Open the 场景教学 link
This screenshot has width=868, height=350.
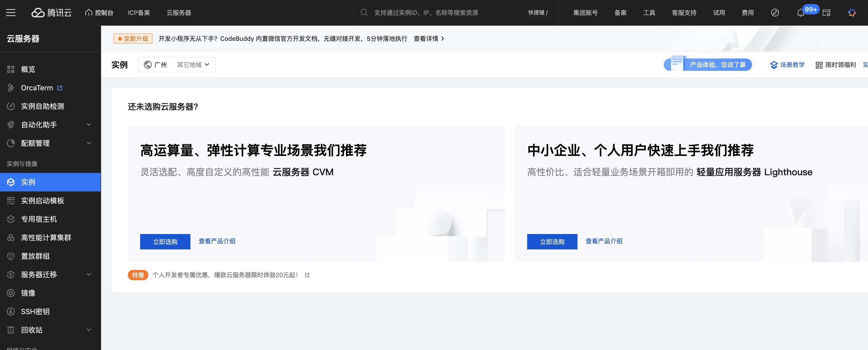pos(787,65)
